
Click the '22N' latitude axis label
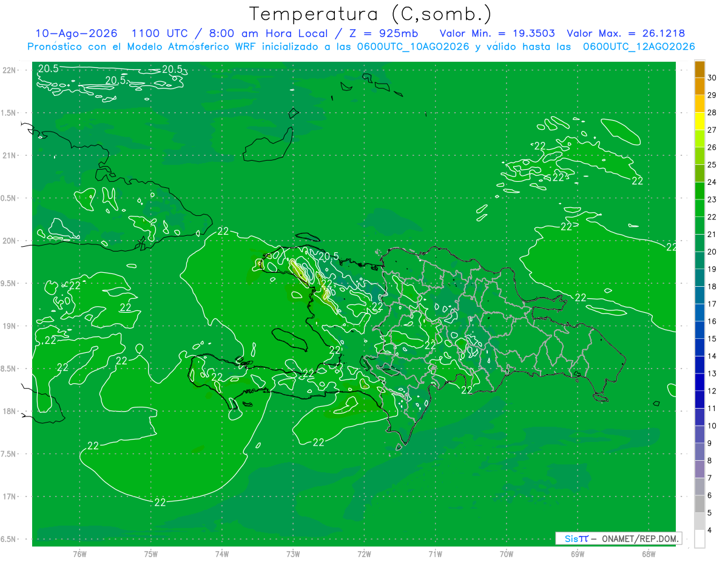(10, 70)
